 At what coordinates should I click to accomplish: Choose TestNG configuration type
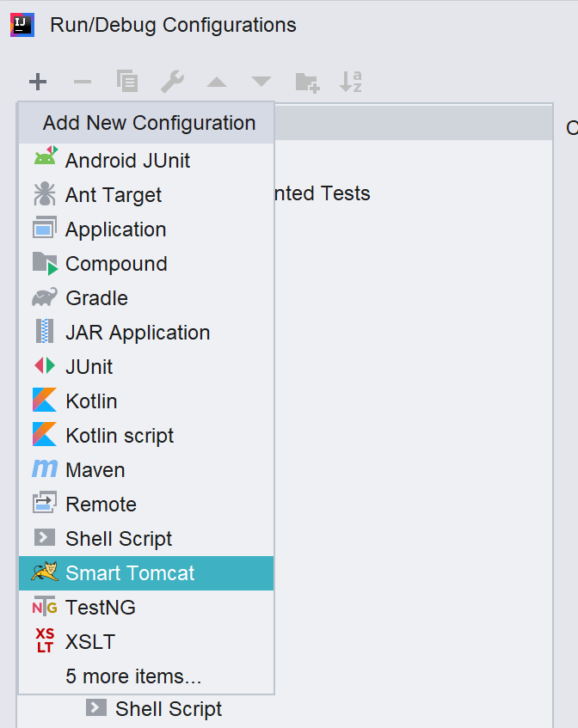pos(146,608)
